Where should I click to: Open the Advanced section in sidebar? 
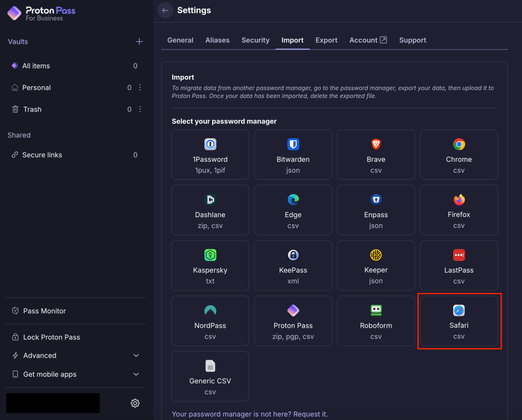[x=75, y=355]
